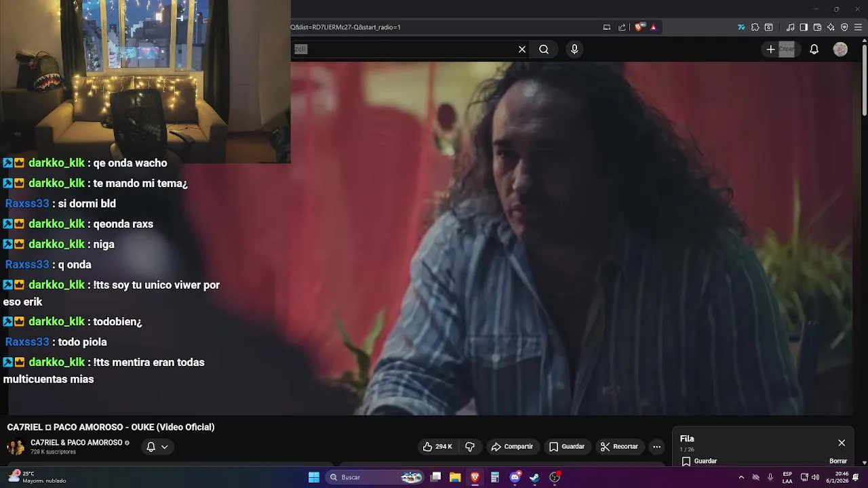Click the video title CA7RIEL ¤ PACO AMOROSO - OUKE

coord(111,427)
